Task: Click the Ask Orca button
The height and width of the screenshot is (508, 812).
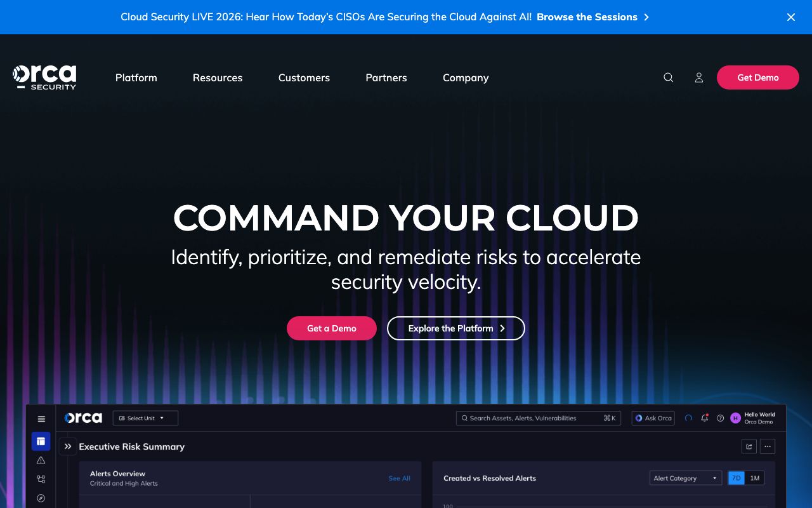Action: [x=653, y=418]
